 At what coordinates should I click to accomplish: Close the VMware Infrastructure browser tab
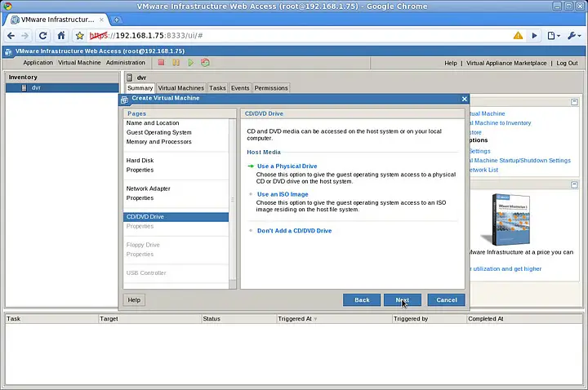(x=101, y=20)
